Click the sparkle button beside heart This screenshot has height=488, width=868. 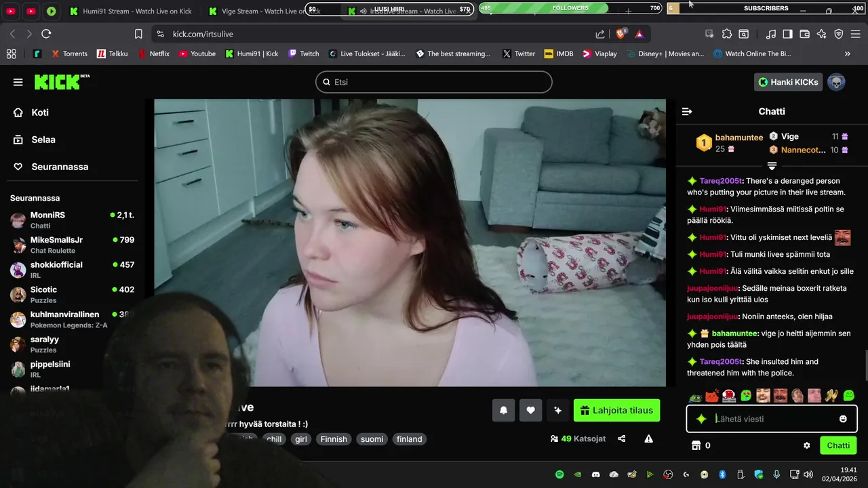point(558,410)
